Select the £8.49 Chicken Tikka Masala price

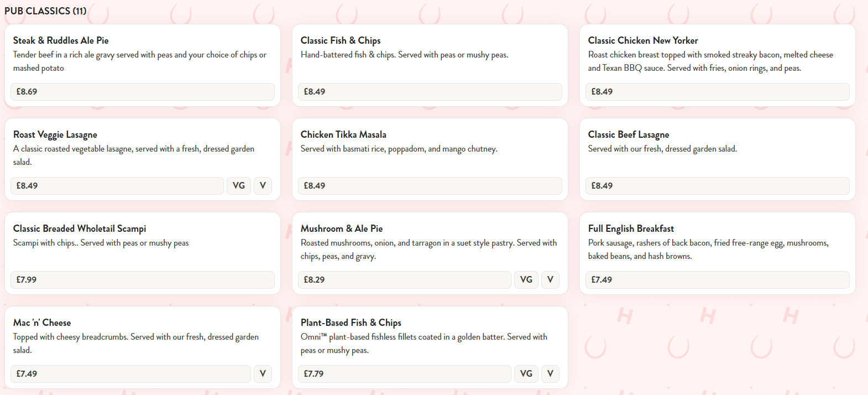pyautogui.click(x=430, y=186)
